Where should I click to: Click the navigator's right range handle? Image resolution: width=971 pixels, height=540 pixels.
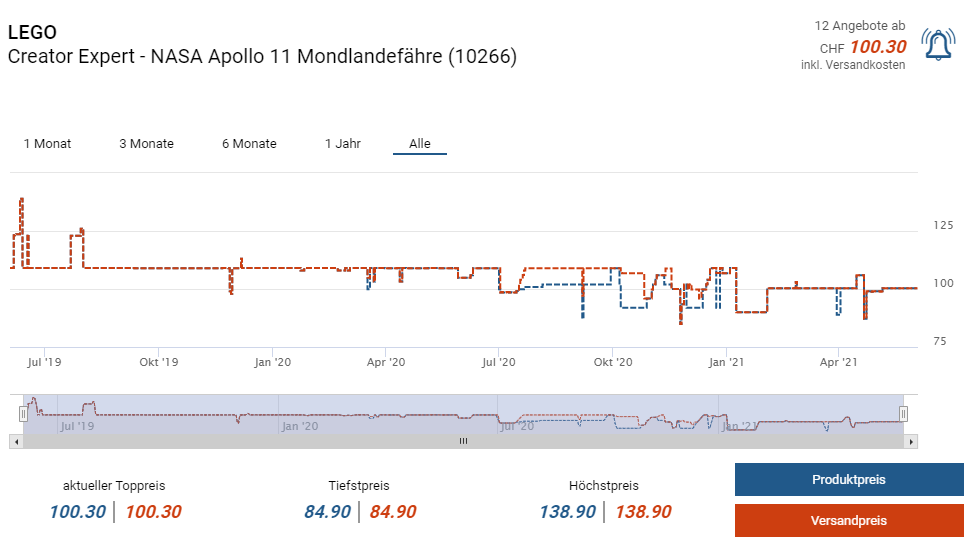[904, 413]
